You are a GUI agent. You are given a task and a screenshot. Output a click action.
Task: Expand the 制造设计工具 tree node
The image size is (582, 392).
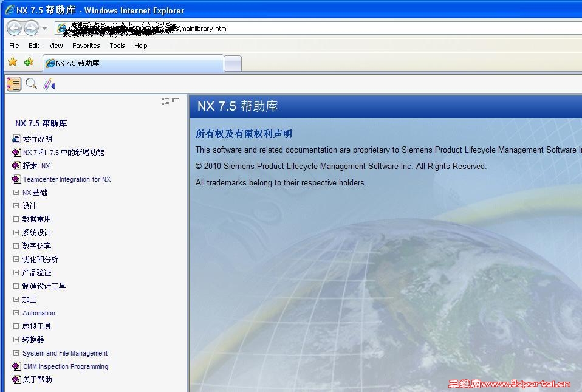[x=16, y=286]
